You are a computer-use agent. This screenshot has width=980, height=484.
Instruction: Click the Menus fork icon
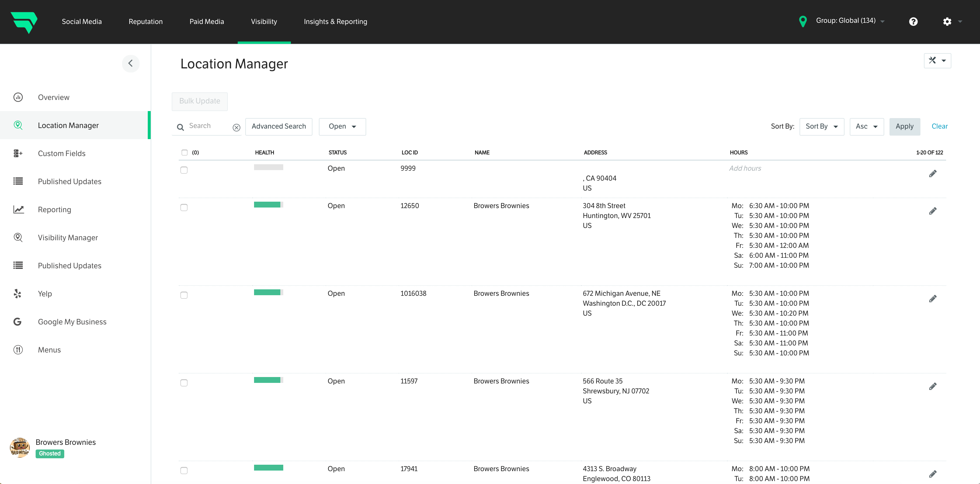[18, 350]
